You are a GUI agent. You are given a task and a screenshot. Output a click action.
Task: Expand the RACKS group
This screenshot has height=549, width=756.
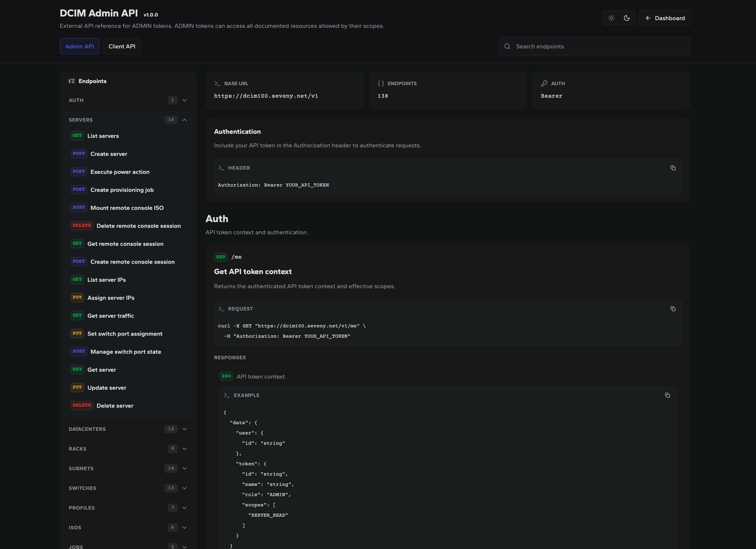[x=128, y=448]
